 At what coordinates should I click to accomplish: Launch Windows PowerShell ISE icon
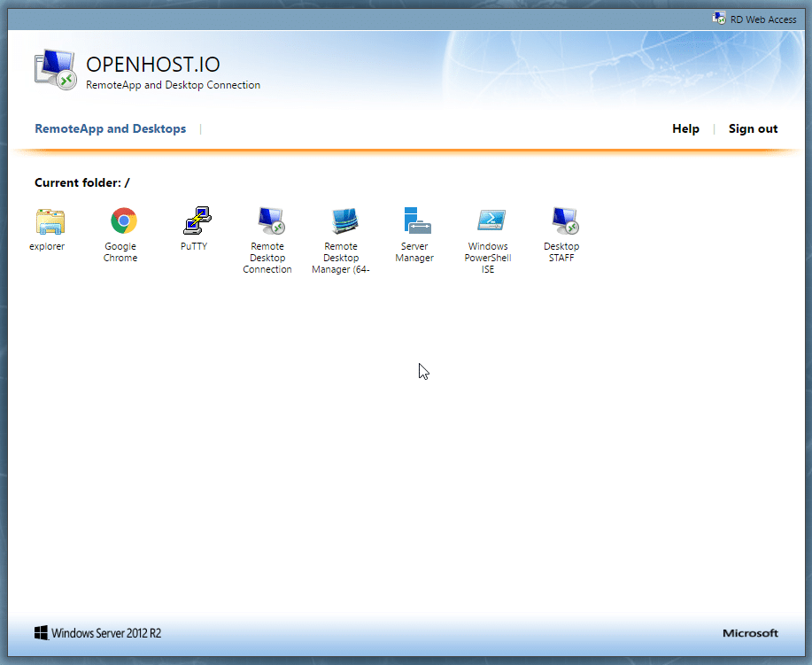[491, 221]
